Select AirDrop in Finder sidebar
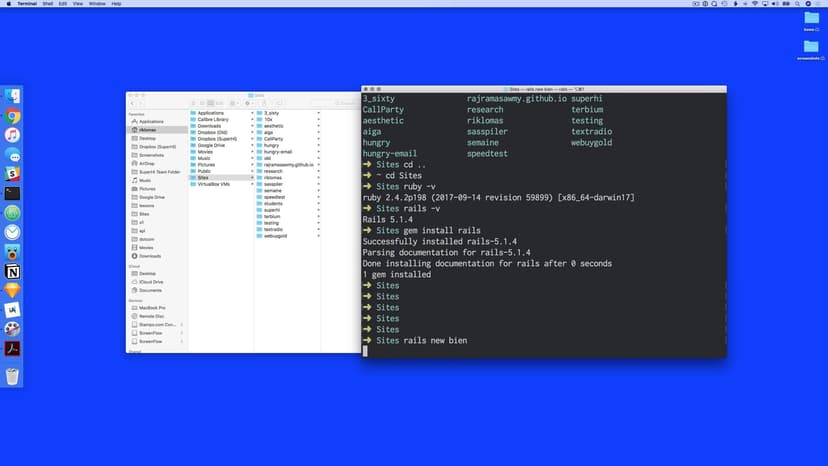Image resolution: width=828 pixels, height=466 pixels. pyautogui.click(x=146, y=163)
